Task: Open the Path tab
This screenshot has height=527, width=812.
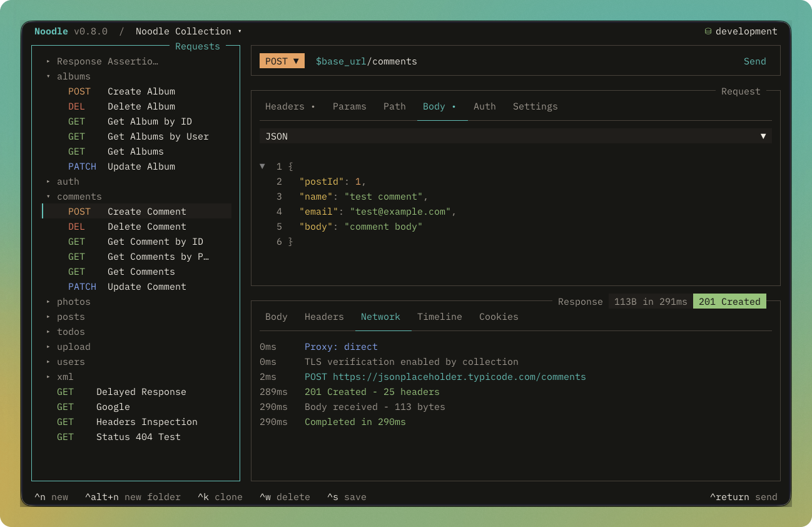Action: click(x=395, y=106)
